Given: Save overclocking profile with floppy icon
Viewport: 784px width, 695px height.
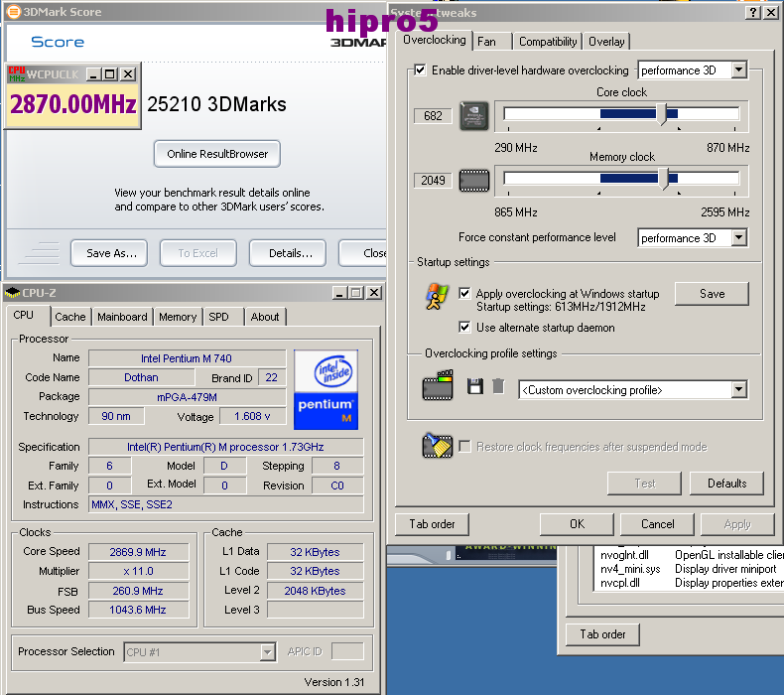Looking at the screenshot, I should (x=475, y=386).
